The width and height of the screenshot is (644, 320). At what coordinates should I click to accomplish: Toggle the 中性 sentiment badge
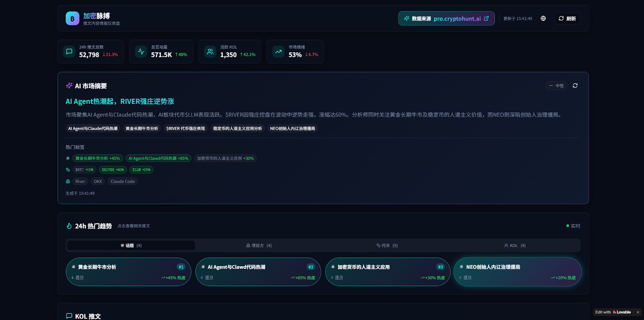pos(556,86)
